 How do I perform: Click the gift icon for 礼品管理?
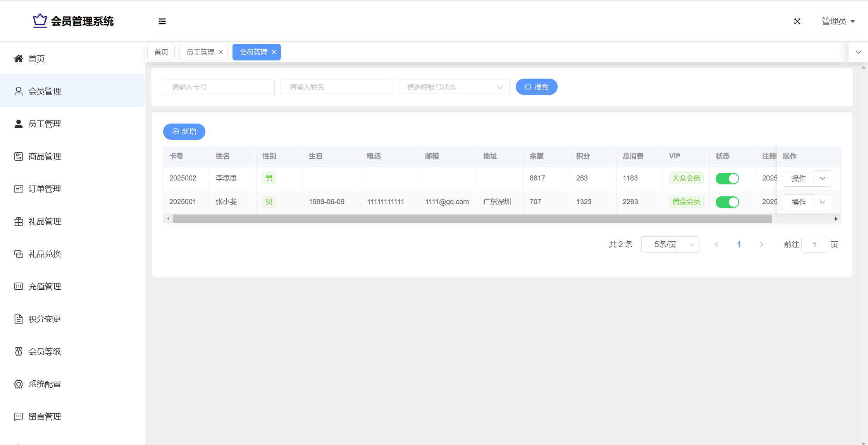point(19,222)
